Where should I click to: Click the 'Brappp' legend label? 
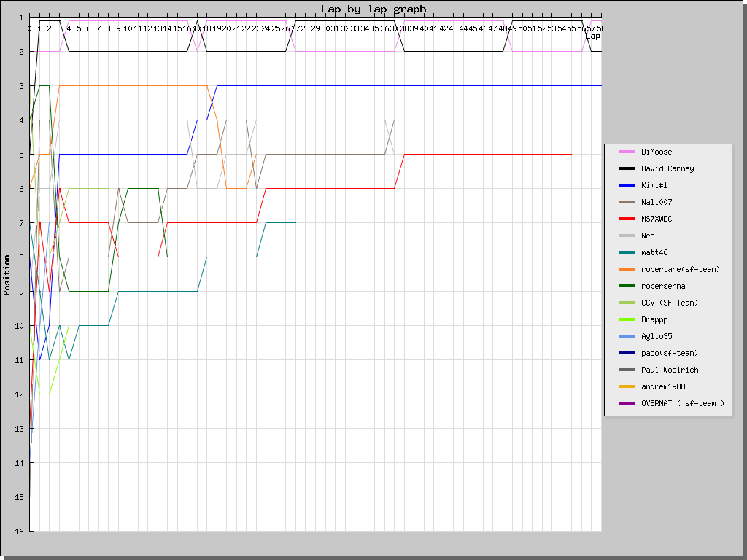[x=654, y=319]
